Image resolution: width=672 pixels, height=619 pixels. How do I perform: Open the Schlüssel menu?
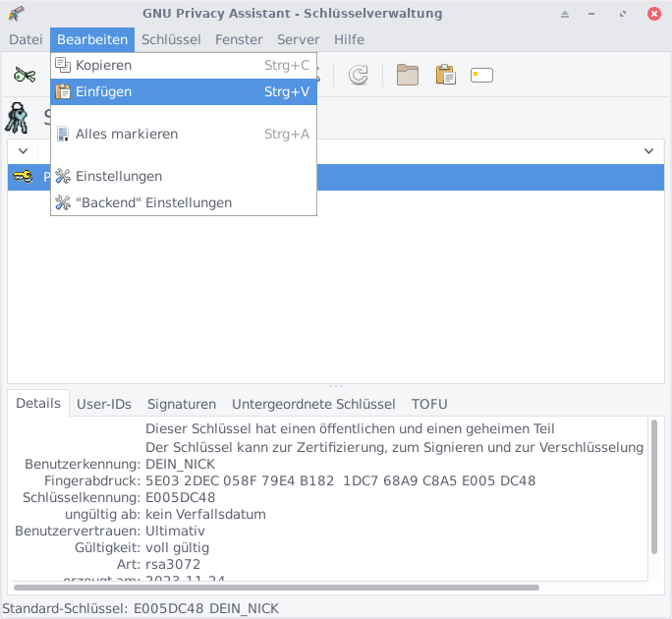tap(171, 39)
